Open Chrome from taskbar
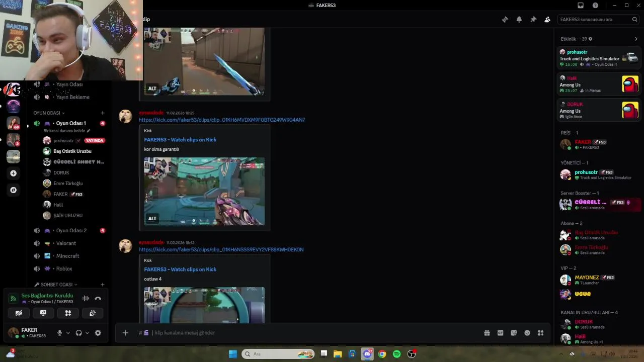The height and width of the screenshot is (362, 644). click(x=382, y=354)
